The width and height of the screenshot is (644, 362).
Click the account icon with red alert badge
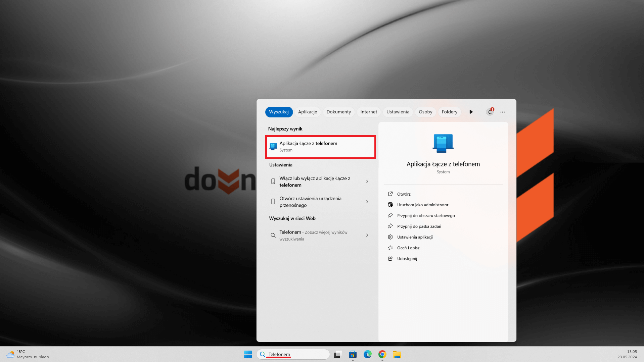tap(490, 112)
